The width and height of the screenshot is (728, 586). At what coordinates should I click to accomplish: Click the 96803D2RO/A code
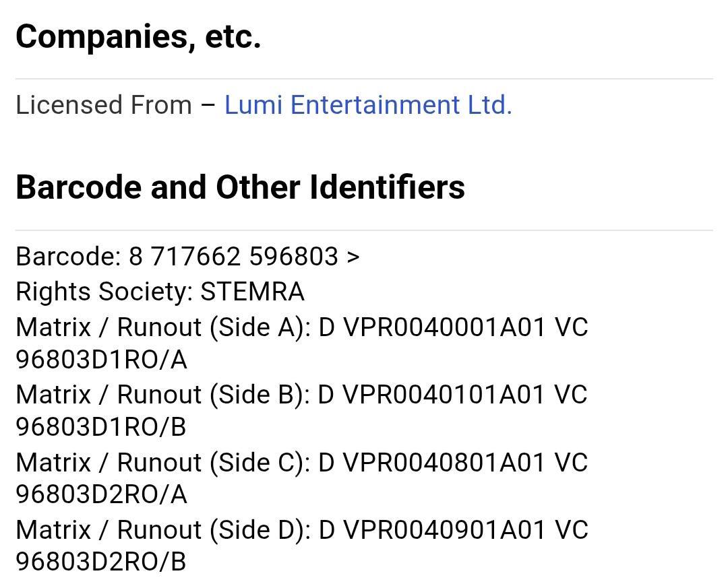[101, 494]
